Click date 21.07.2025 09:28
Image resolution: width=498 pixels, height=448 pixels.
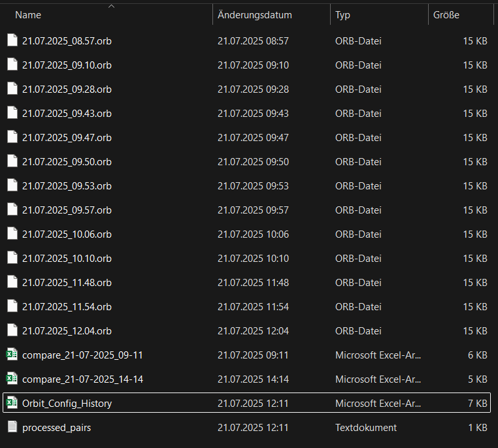(x=253, y=89)
